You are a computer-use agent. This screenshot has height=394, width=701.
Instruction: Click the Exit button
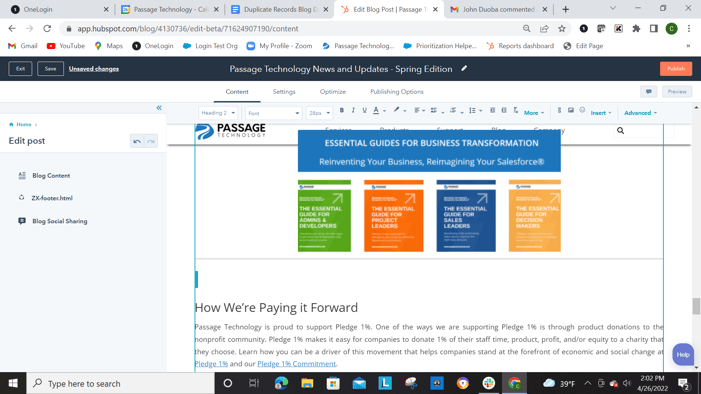pyautogui.click(x=20, y=69)
